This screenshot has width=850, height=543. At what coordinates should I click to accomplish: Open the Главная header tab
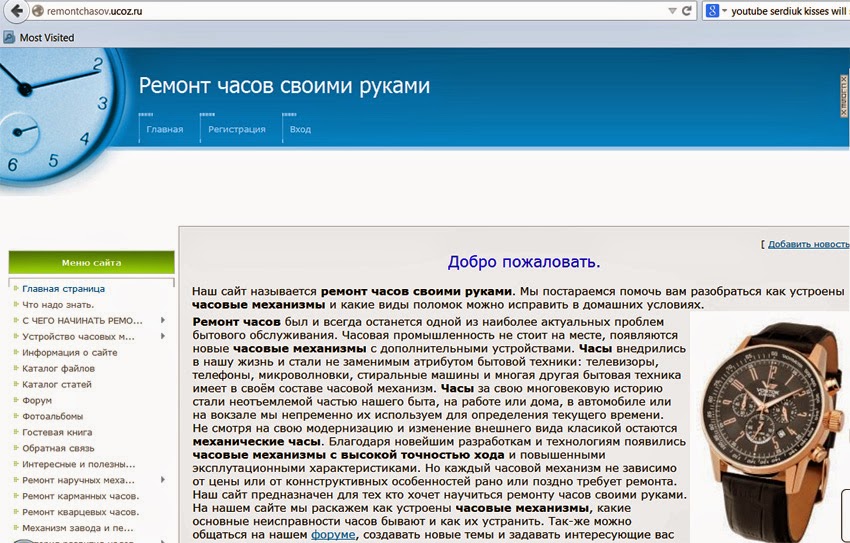tap(164, 129)
